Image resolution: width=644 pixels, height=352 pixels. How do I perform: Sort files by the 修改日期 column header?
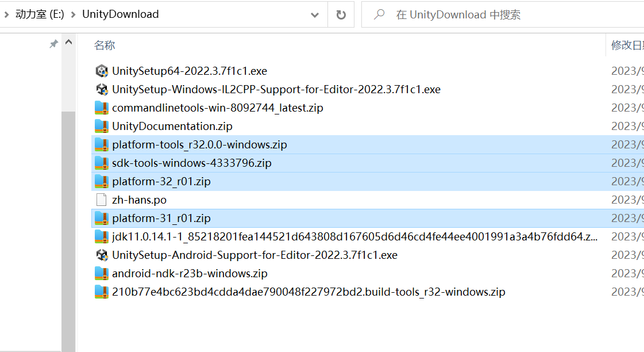click(x=627, y=45)
